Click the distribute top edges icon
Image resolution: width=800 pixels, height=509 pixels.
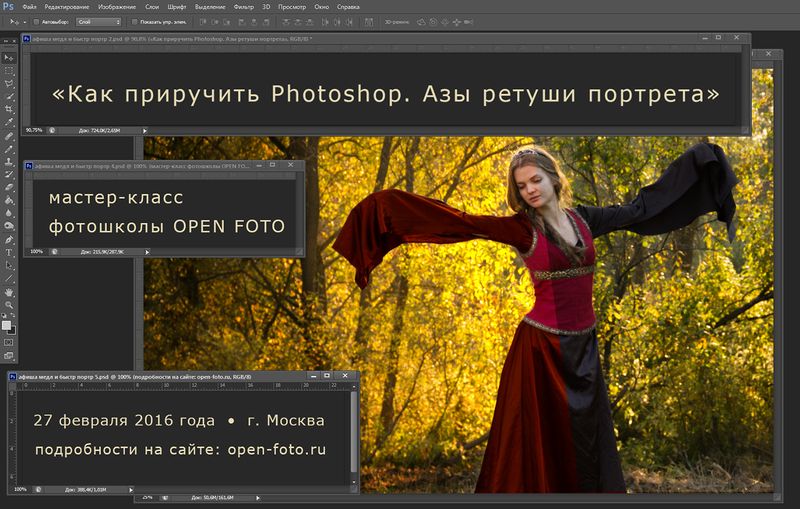coord(286,22)
